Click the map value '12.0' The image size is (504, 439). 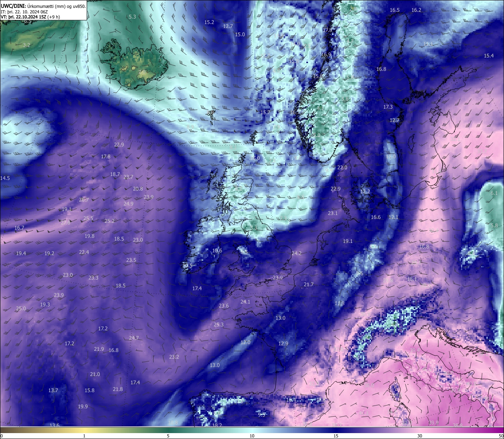tap(245, 342)
